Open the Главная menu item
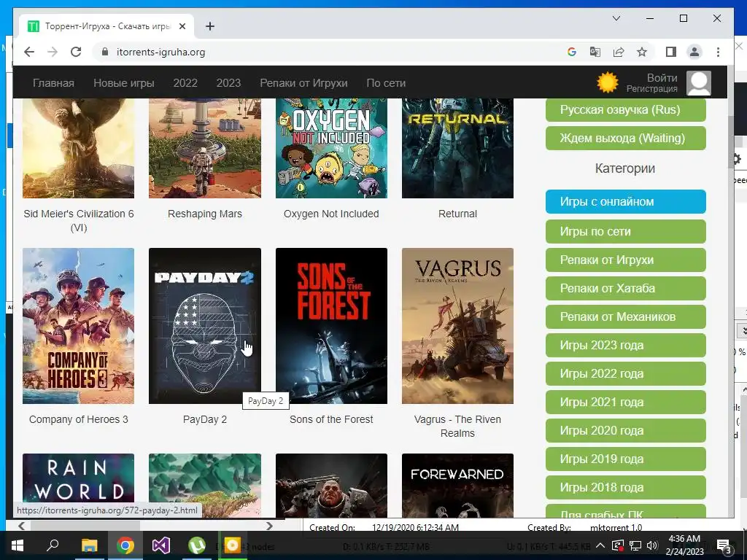The image size is (747, 560). [x=53, y=83]
